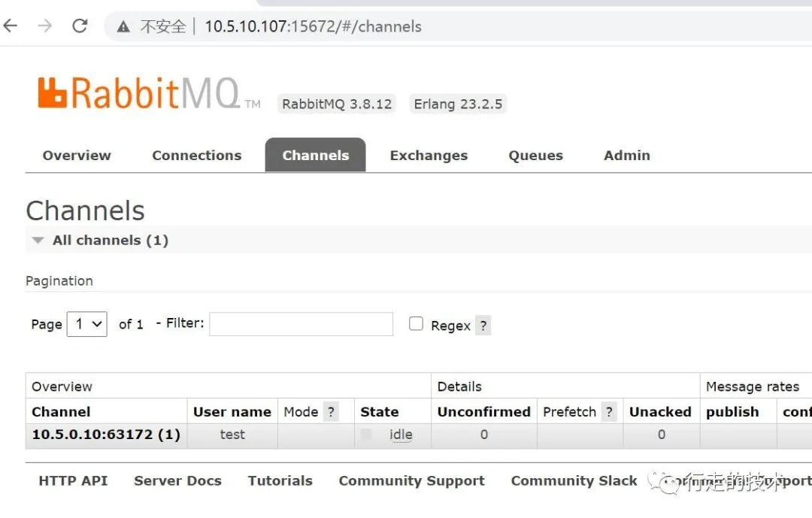The height and width of the screenshot is (518, 812).
Task: Click the Unacked value 0 cell
Action: point(662,434)
